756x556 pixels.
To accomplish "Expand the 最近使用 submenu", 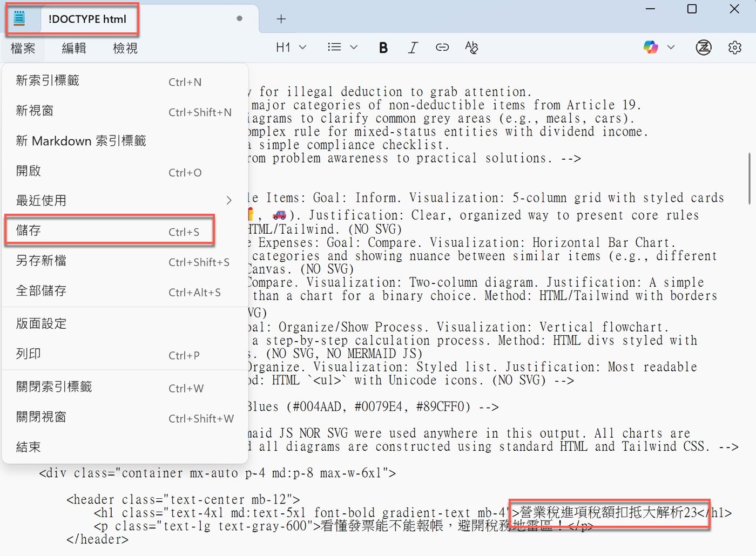I will [125, 201].
